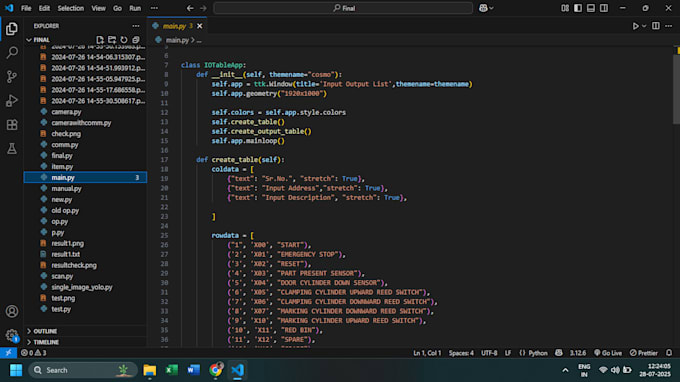The width and height of the screenshot is (680, 382).
Task: Open the Source Control view
Action: coord(12,77)
